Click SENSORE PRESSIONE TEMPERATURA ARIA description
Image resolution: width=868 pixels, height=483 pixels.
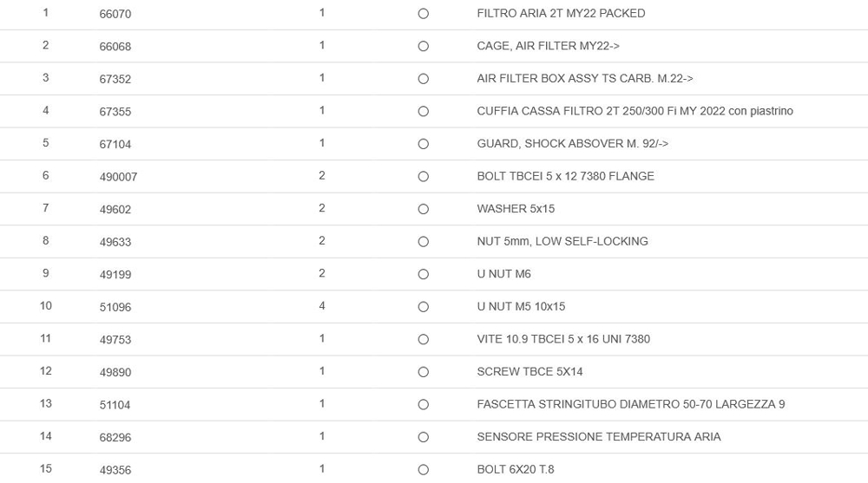598,437
